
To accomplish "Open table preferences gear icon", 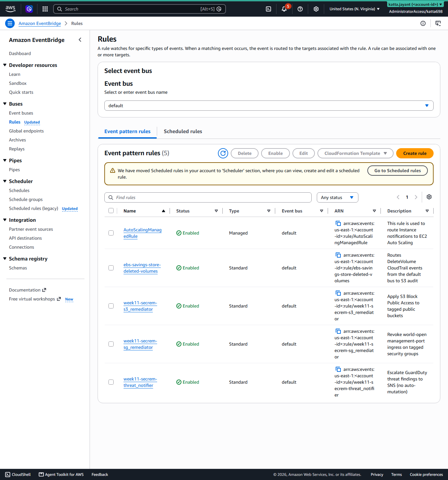I will pyautogui.click(x=429, y=197).
